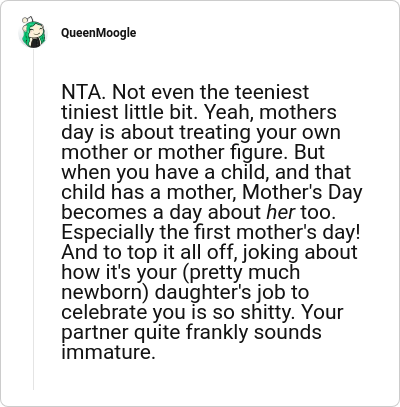Click the word Yeah, in the comment
Viewport: 400px width, 407px height.
[x=230, y=112]
